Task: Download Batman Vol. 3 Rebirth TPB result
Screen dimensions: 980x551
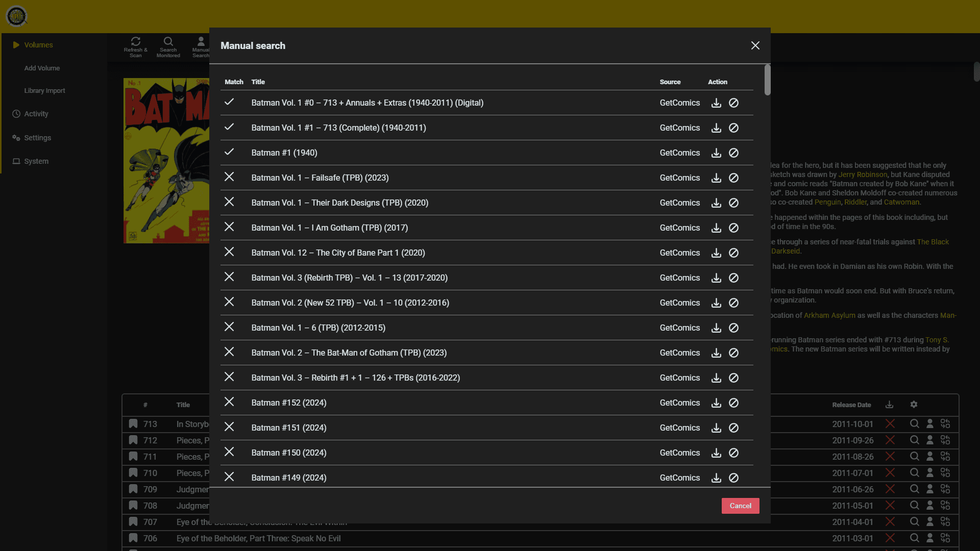Action: 716,278
